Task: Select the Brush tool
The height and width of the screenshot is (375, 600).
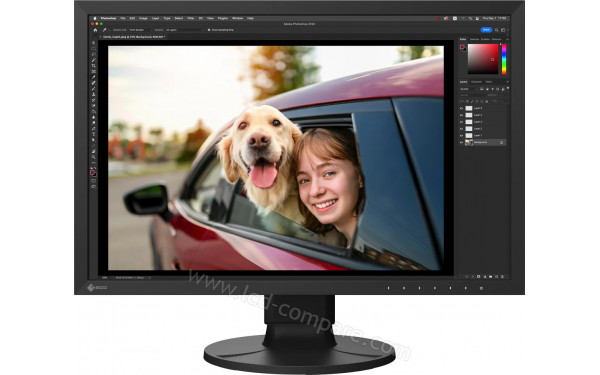Action: pos(93,88)
